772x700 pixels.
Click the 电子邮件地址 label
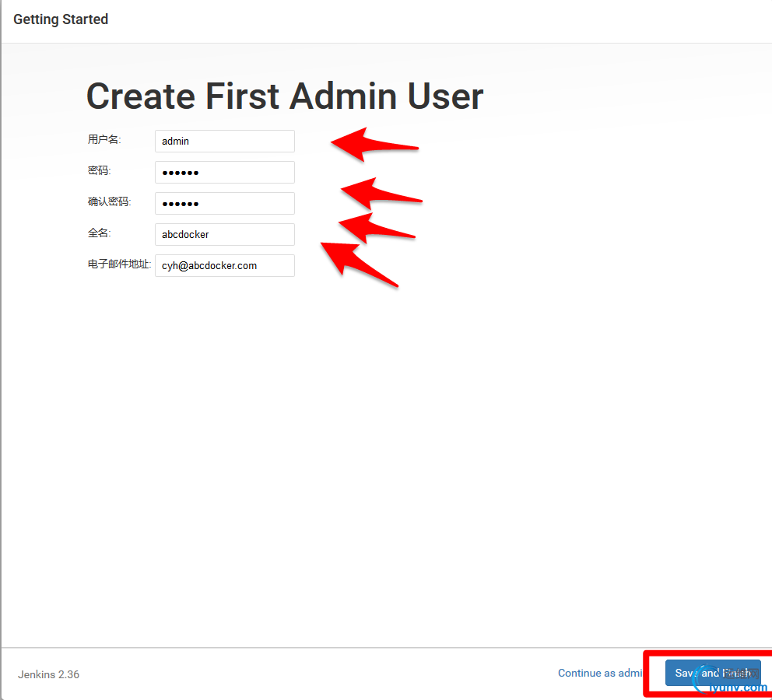120,264
